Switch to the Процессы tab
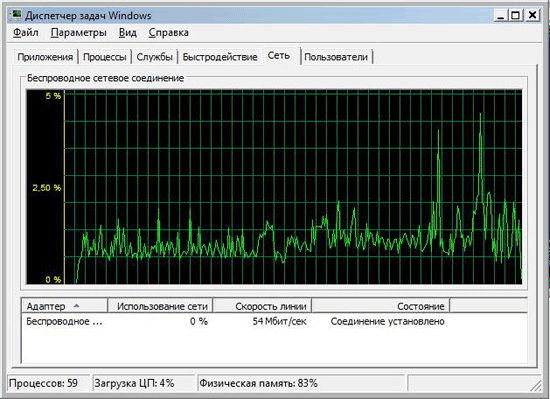Image resolution: width=550 pixels, height=399 pixels. (x=105, y=57)
